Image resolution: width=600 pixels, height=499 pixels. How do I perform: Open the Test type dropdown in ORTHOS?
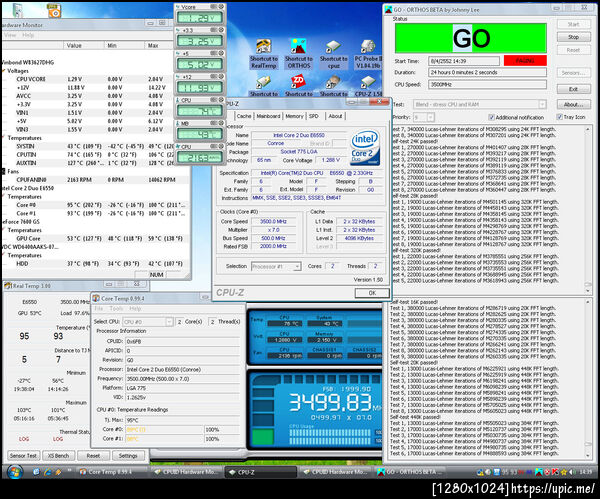coord(542,104)
